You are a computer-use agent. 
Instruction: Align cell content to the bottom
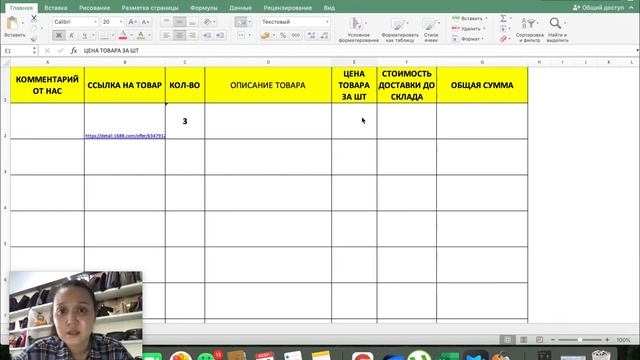pos(192,22)
